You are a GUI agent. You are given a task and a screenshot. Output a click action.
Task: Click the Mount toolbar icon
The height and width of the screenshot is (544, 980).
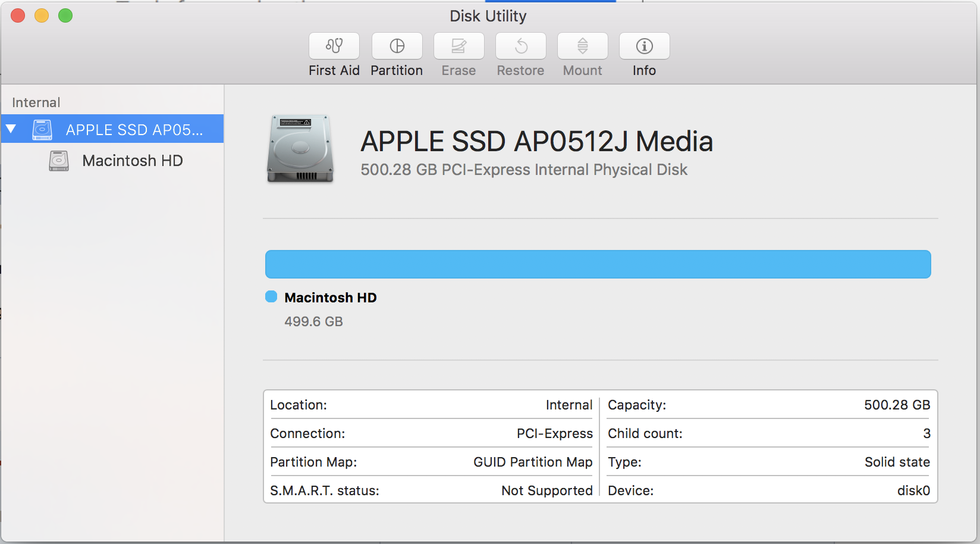tap(582, 46)
